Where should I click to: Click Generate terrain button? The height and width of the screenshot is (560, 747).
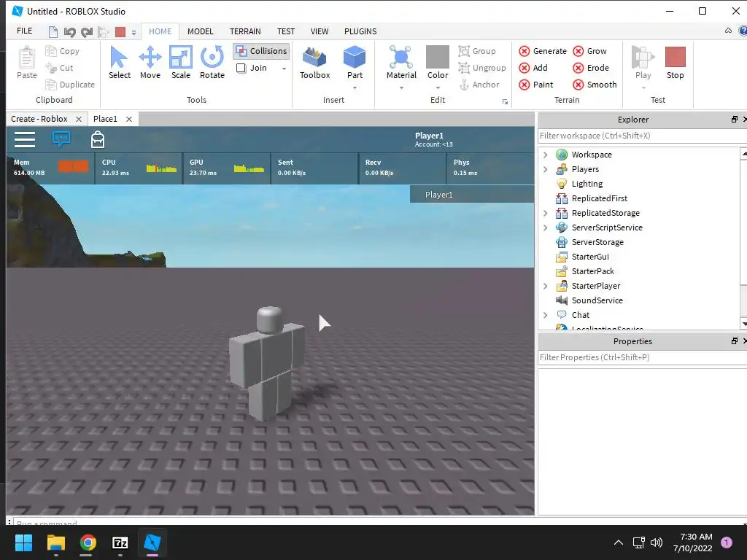[x=543, y=51]
